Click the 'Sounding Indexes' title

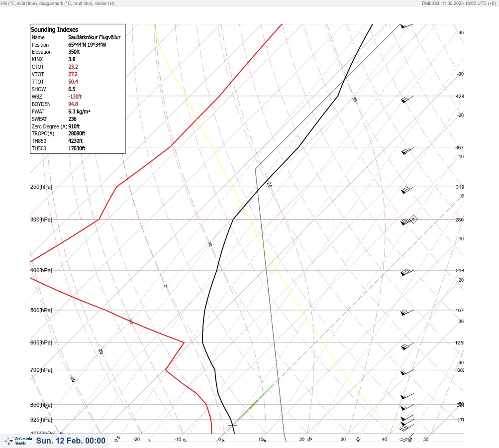(x=54, y=29)
